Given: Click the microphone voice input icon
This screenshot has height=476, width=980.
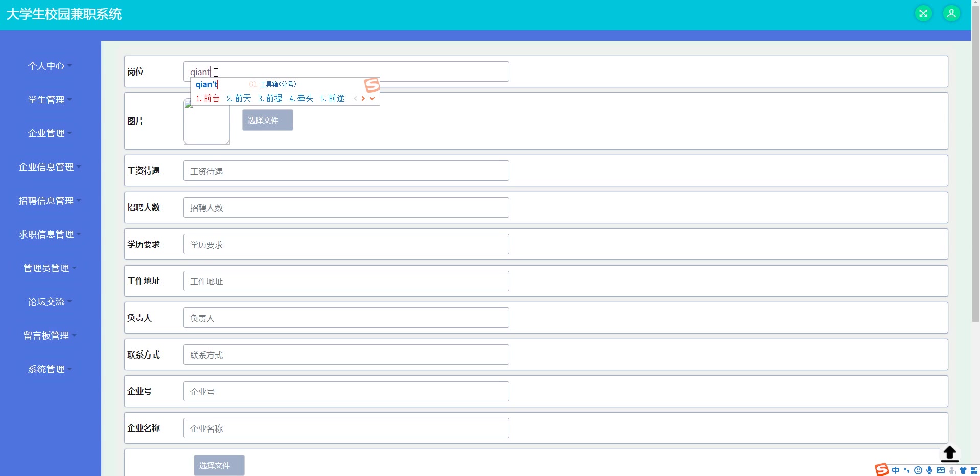Looking at the screenshot, I should pos(929,470).
